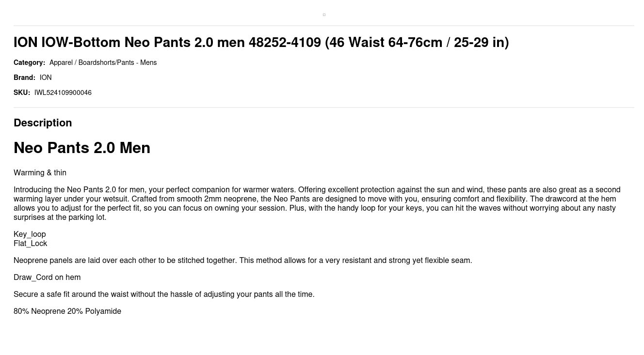Click the Draw_Cord on hem feature text
Image resolution: width=644 pixels, height=355 pixels.
(47, 278)
